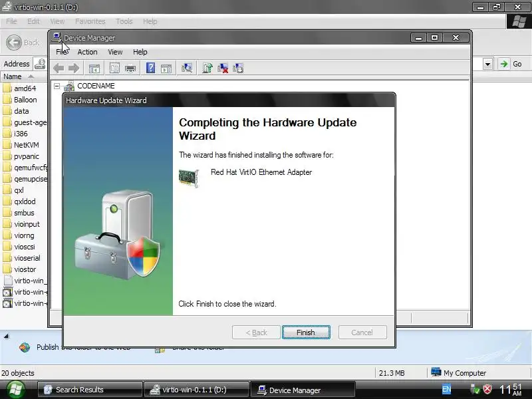This screenshot has width=532, height=399.
Task: Open the Edit menu in Explorer window
Action: click(33, 21)
